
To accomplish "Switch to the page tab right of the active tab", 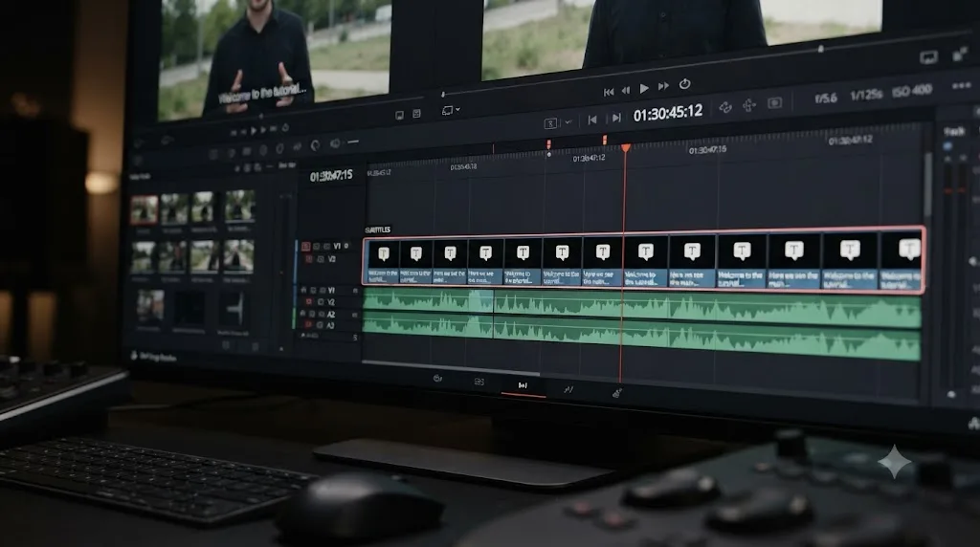I will pos(568,389).
